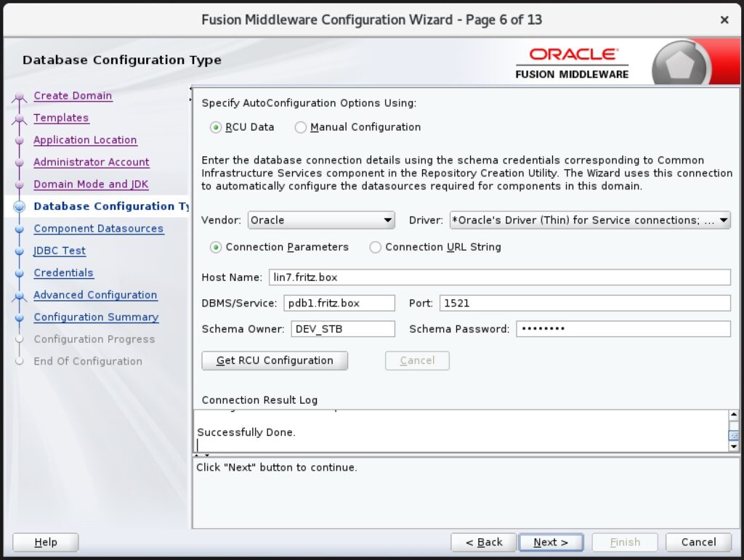
Task: Open Domain Mode and JDK step
Action: pyautogui.click(x=91, y=184)
